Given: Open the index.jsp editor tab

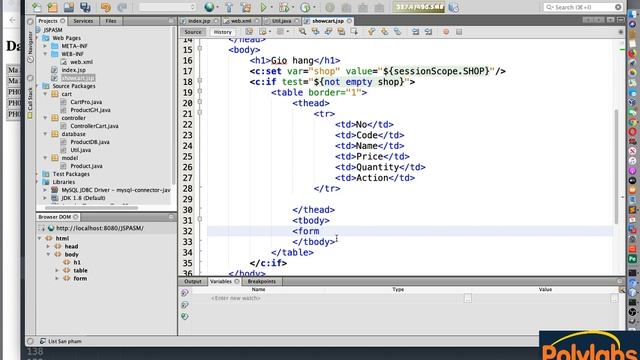Looking at the screenshot, I should pos(199,21).
